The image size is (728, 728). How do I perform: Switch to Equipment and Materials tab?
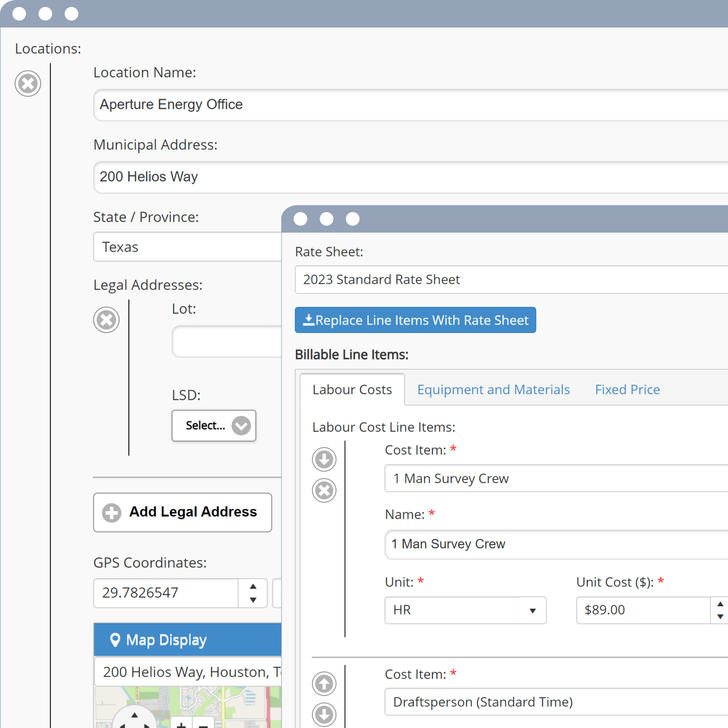click(493, 389)
